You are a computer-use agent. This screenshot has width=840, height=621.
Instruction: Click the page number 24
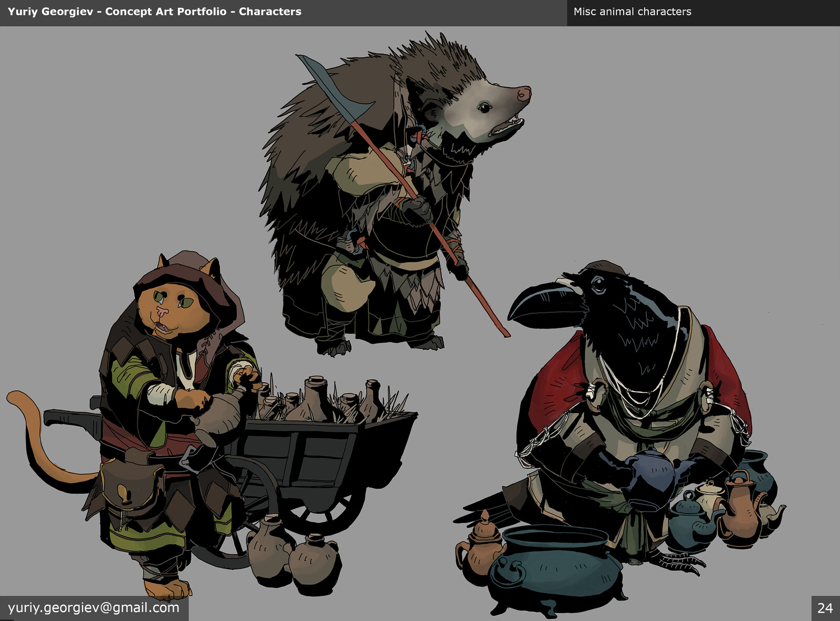(x=825, y=608)
